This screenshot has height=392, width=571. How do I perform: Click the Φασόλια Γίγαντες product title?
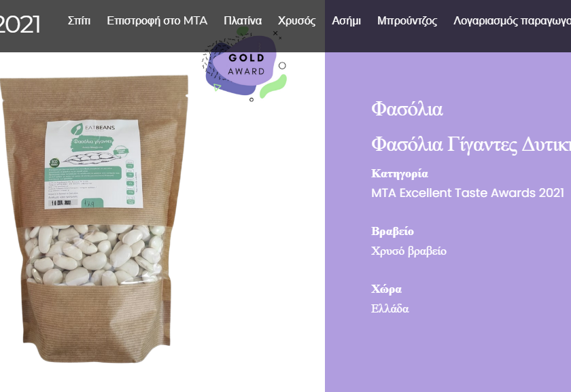coord(471,145)
